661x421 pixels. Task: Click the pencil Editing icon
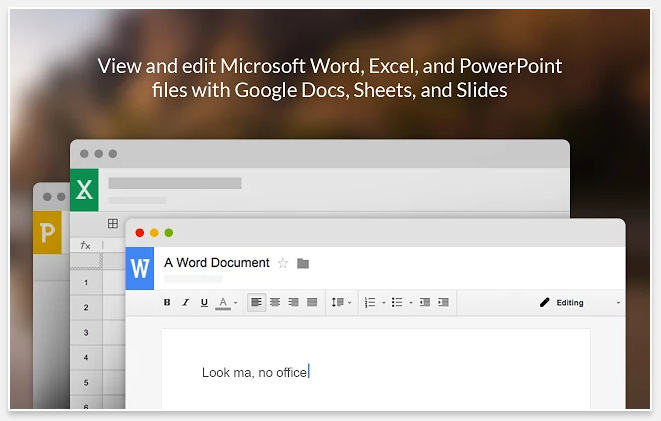point(545,302)
